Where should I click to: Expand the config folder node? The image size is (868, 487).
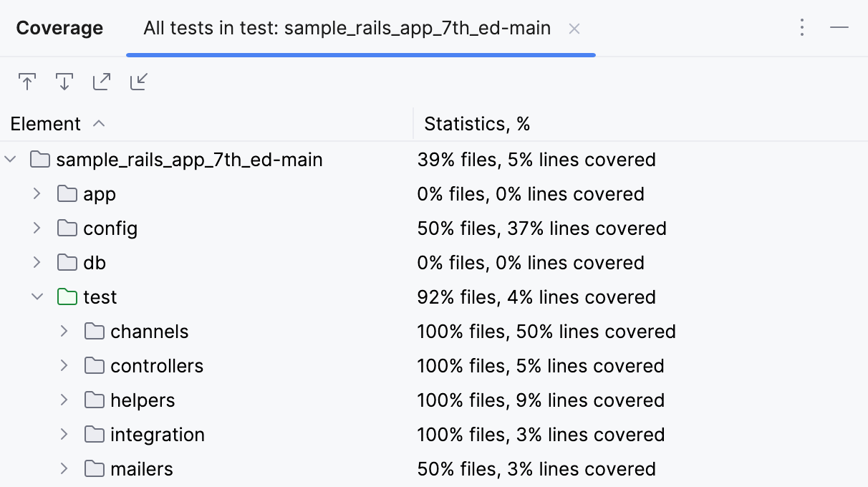click(x=37, y=228)
